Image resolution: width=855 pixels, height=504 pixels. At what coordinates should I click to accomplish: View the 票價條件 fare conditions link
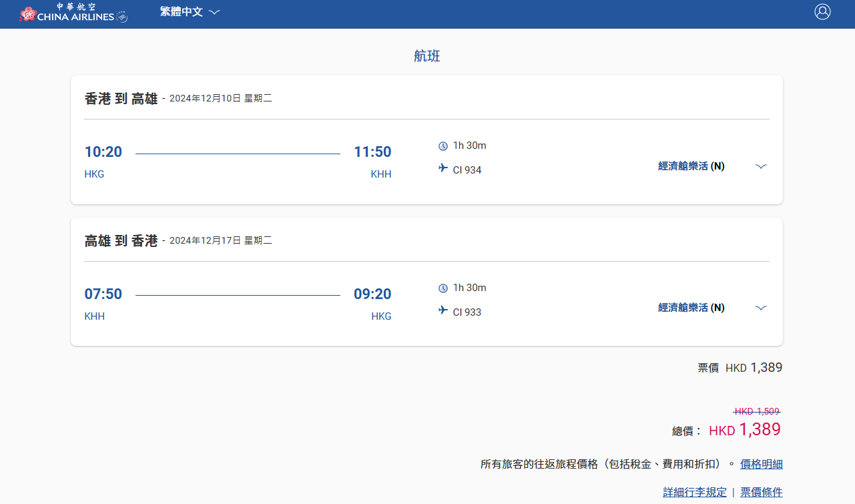tap(761, 492)
